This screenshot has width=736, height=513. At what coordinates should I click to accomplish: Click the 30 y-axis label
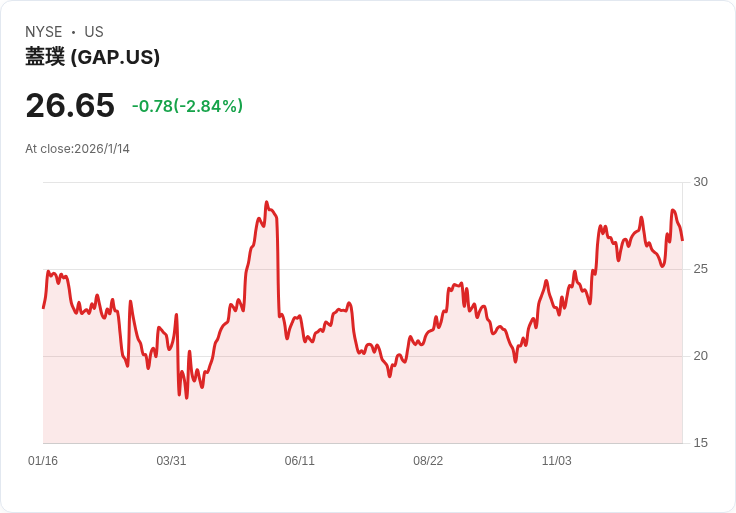click(x=700, y=182)
